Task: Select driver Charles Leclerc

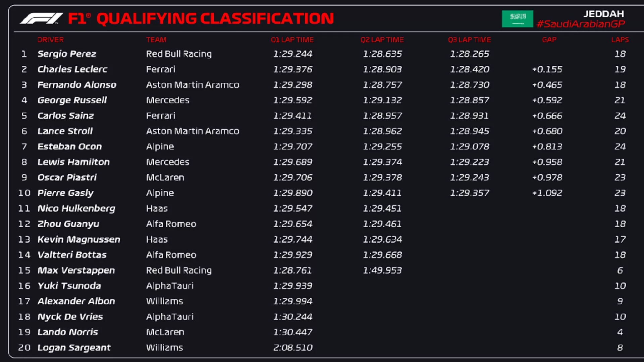Action: (x=72, y=69)
